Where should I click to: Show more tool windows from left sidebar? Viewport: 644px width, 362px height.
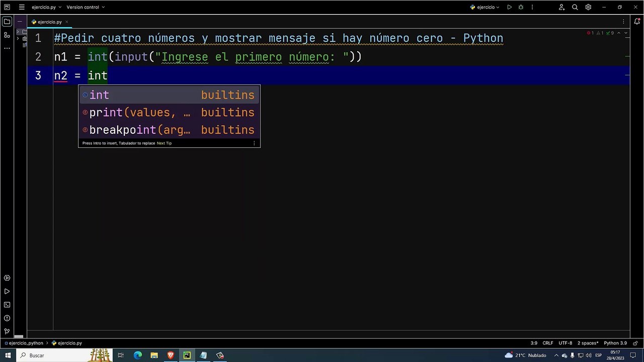click(x=7, y=48)
